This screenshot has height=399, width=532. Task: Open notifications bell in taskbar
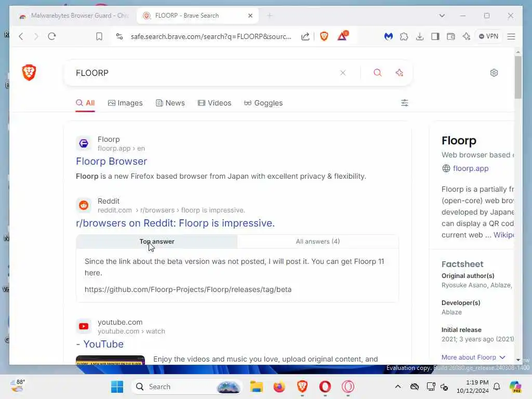[497, 387]
